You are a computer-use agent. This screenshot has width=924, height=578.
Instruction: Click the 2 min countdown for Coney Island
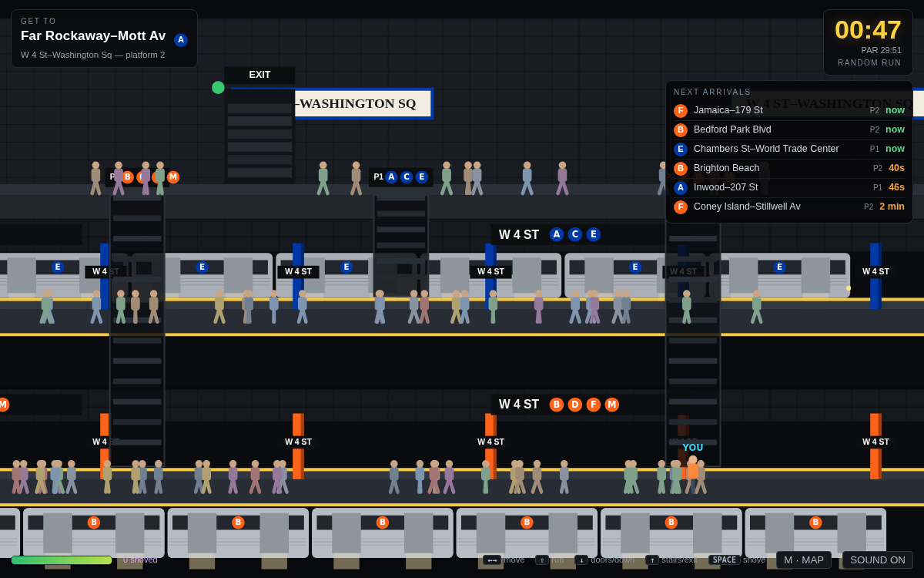(892, 207)
